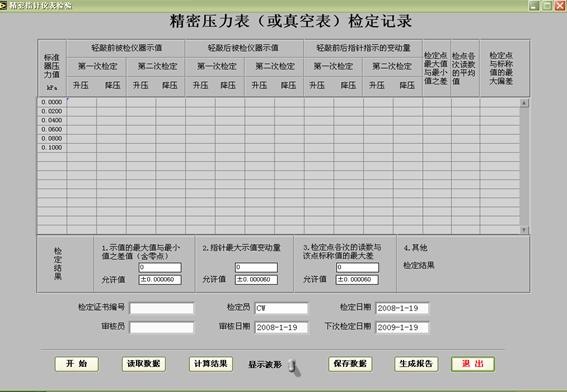Screen dimensions: 567x392
Task: Click the 检定证书编号 certificate number field
Action: coord(162,308)
